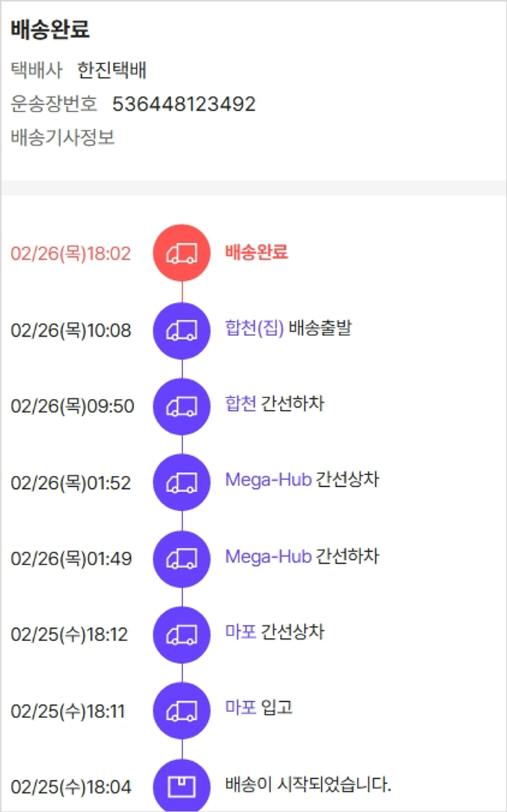This screenshot has width=507, height=812.
Task: Click the 배송이 시작되었습니다 message
Action: pos(308,785)
